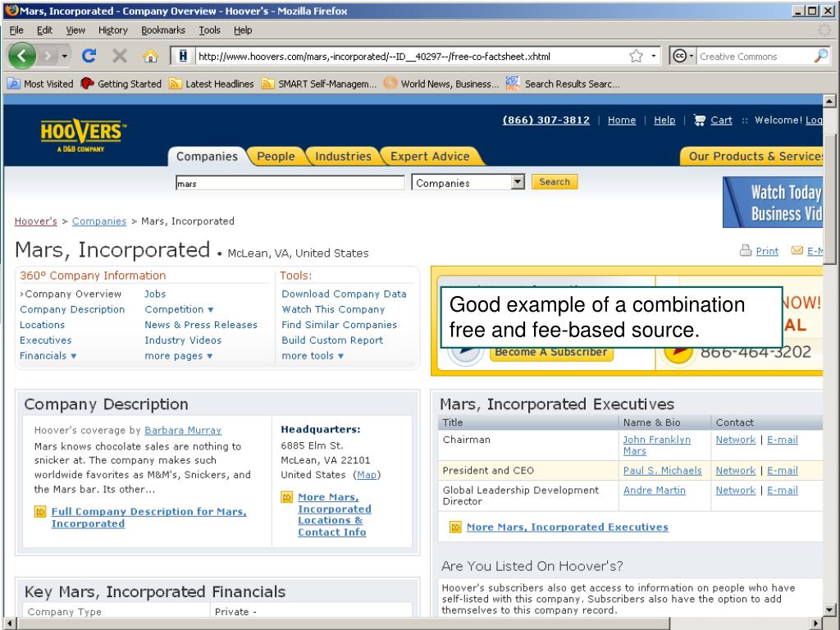Open Full Company Description for Mars link

point(149,518)
